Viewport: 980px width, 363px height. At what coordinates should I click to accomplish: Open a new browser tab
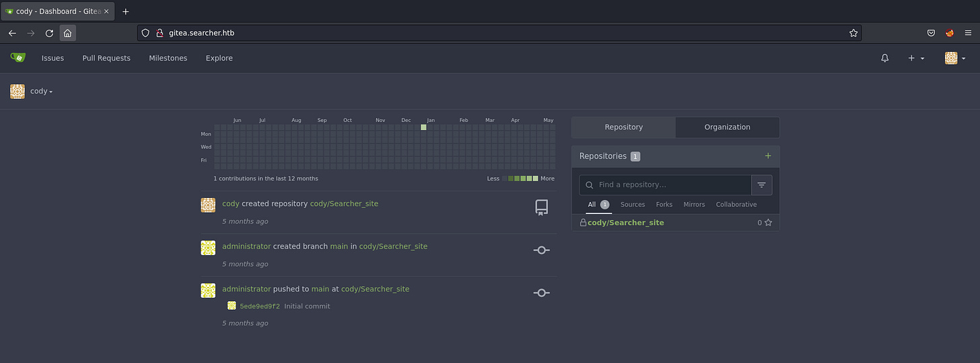(x=125, y=11)
